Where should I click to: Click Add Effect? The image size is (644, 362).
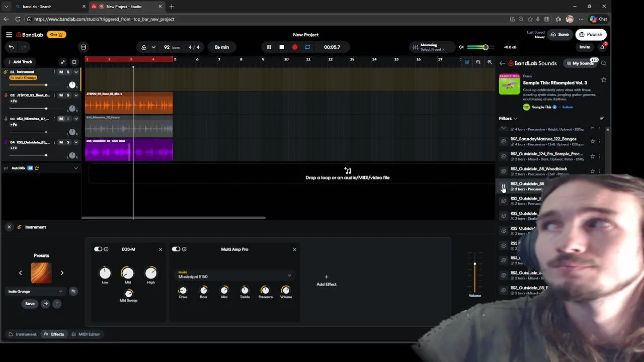pos(327,281)
